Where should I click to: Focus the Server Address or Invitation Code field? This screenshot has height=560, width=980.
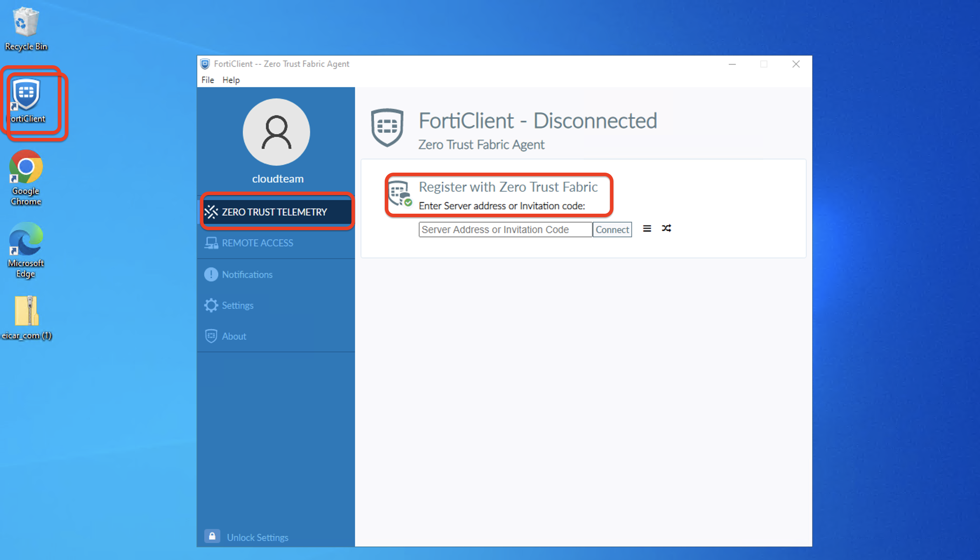(505, 229)
